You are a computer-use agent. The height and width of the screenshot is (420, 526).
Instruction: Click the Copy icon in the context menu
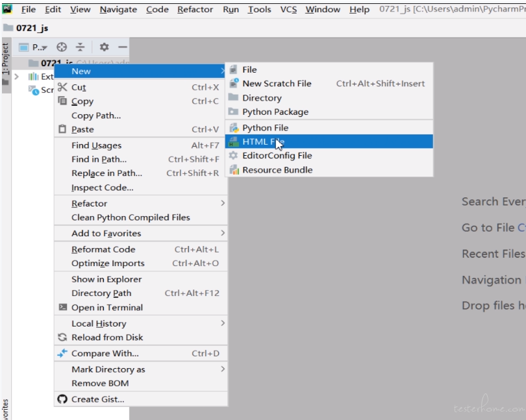(x=62, y=101)
